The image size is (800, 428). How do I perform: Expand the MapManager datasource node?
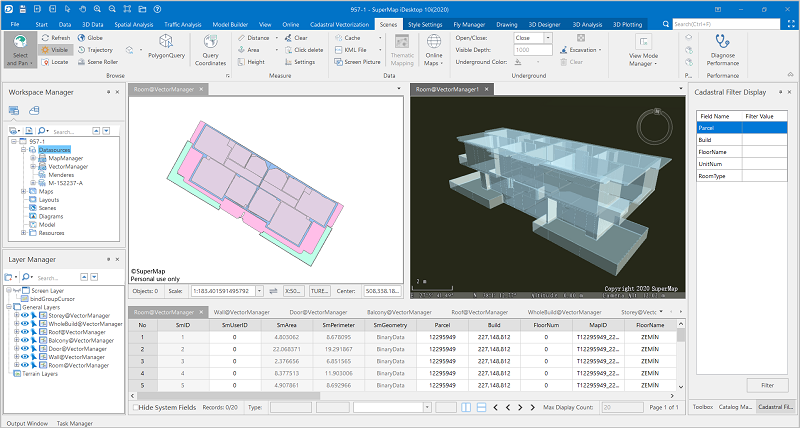click(x=33, y=158)
